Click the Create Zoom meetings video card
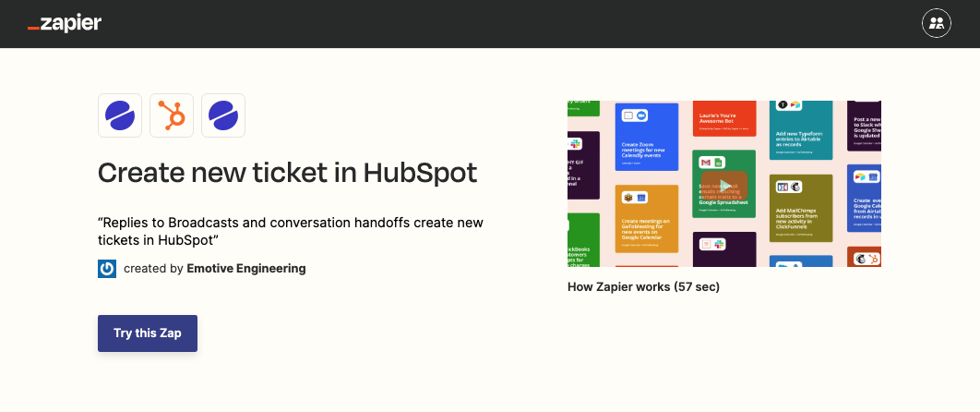 point(647,137)
